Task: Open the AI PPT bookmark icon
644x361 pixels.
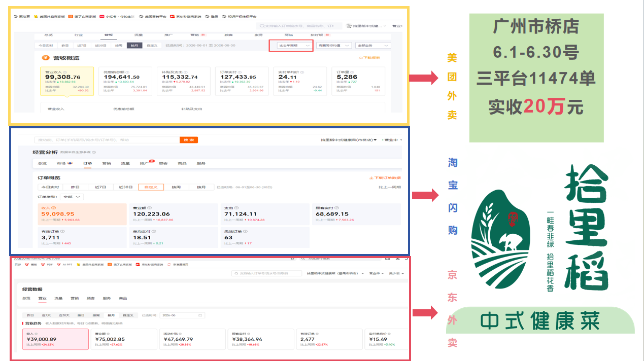Action: coord(58,264)
